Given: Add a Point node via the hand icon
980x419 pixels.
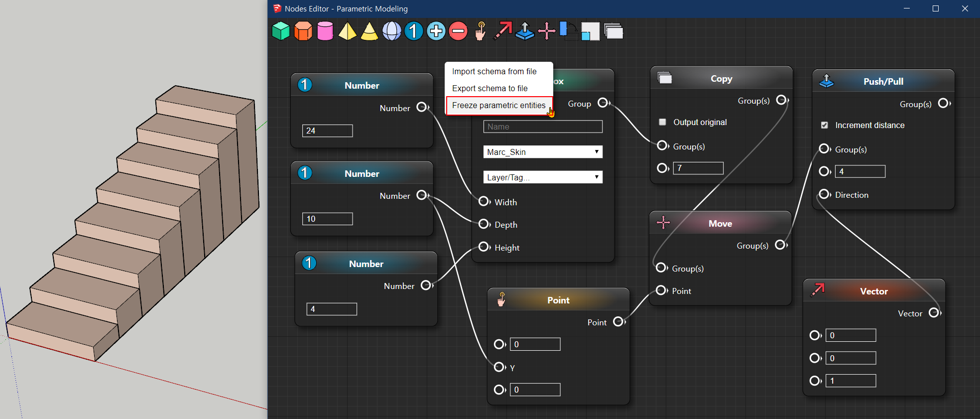Looking at the screenshot, I should point(480,31).
